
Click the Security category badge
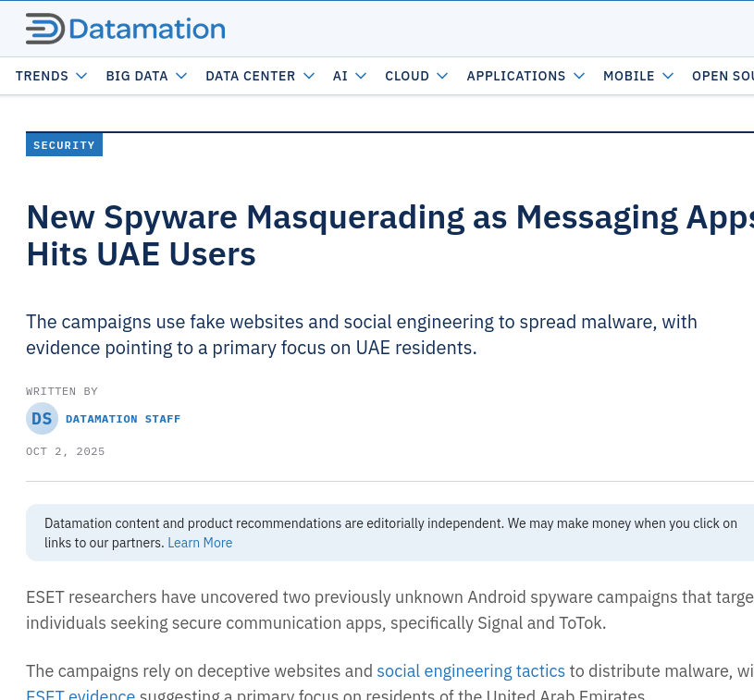pyautogui.click(x=64, y=145)
